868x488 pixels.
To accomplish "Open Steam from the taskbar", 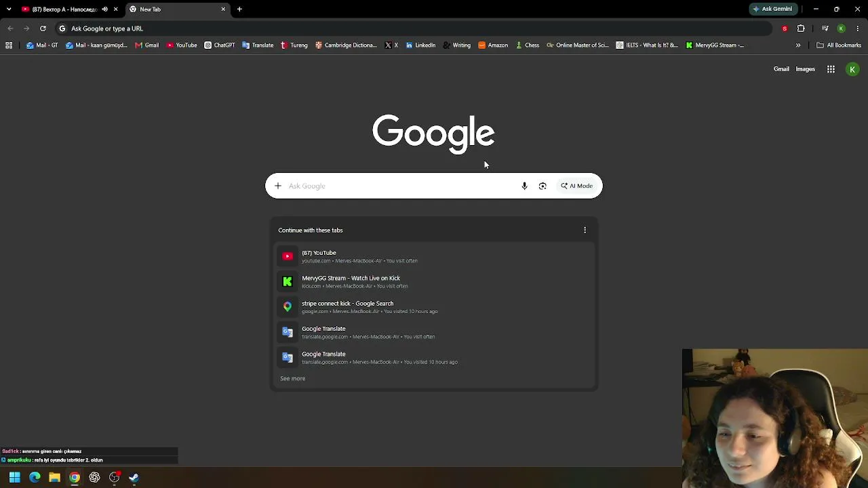I will tap(134, 477).
